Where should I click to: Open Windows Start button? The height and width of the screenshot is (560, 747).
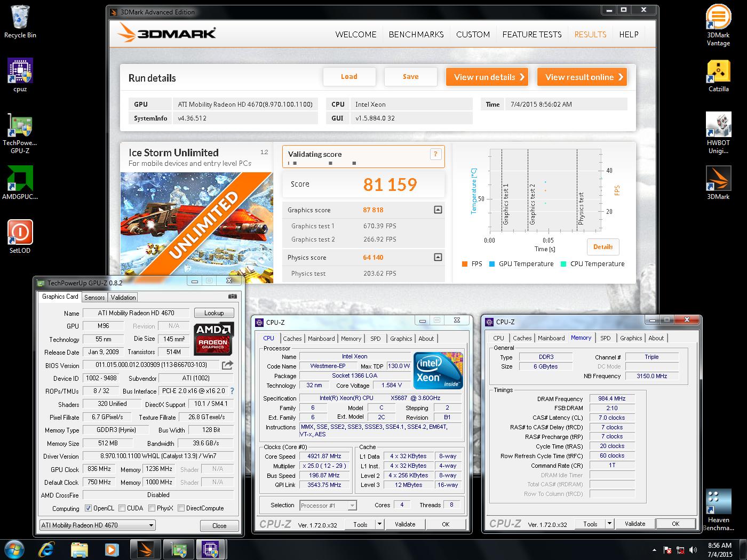(14, 549)
